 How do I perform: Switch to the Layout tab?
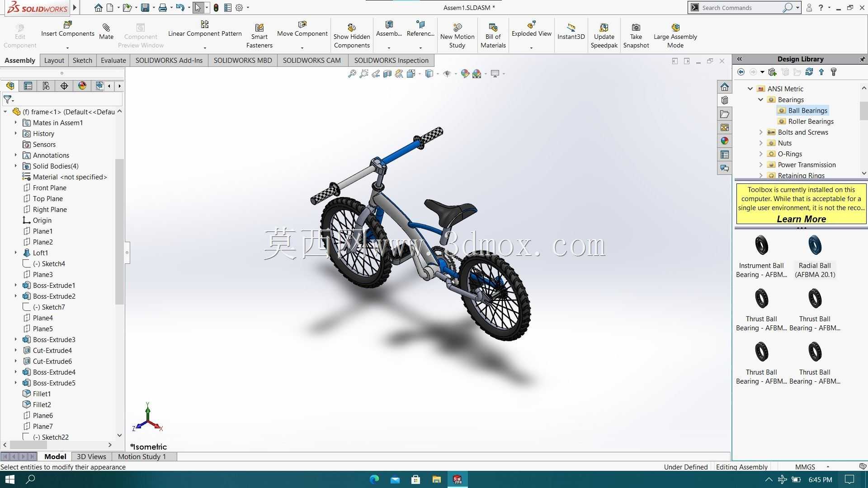pos(54,61)
